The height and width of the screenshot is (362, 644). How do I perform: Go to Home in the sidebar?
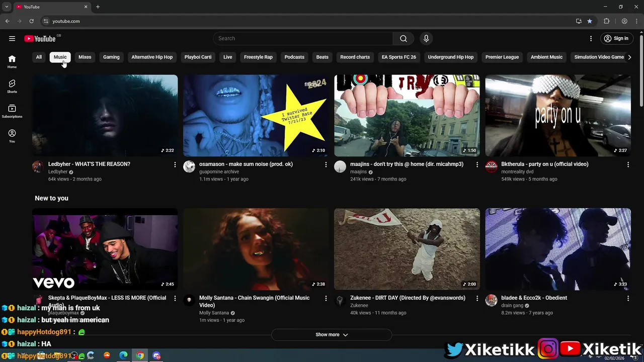12,61
